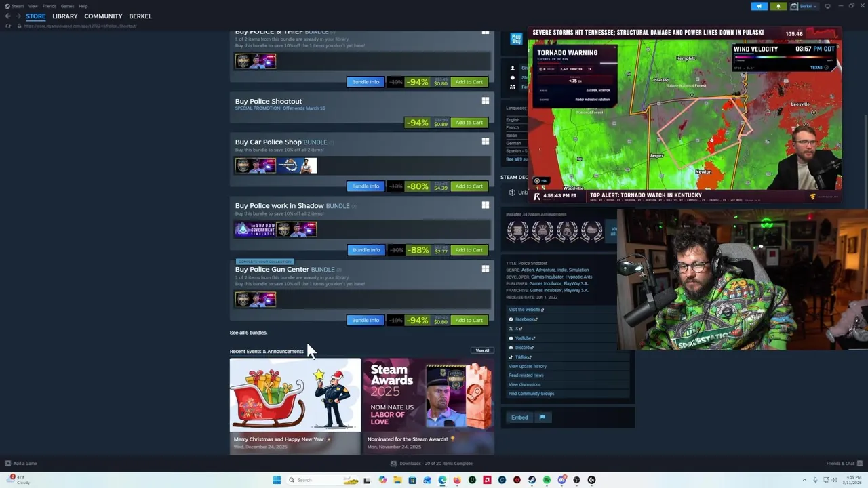This screenshot has height=488, width=868.
Task: Open Berkel account dropdown
Action: click(x=808, y=6)
